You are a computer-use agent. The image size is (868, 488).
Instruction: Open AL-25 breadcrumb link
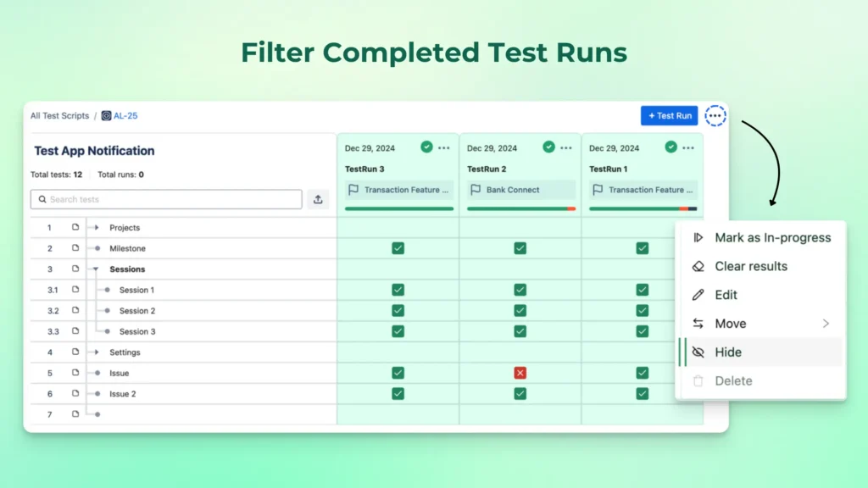(125, 115)
